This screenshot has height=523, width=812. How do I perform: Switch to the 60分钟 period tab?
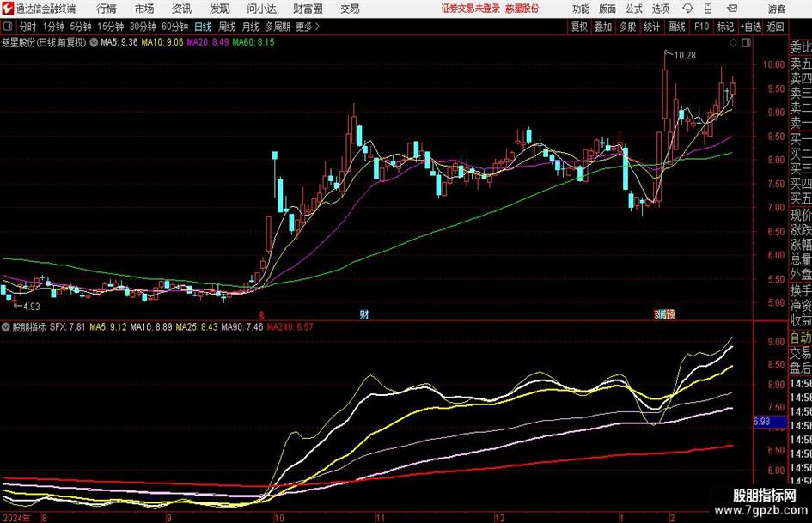(x=175, y=27)
